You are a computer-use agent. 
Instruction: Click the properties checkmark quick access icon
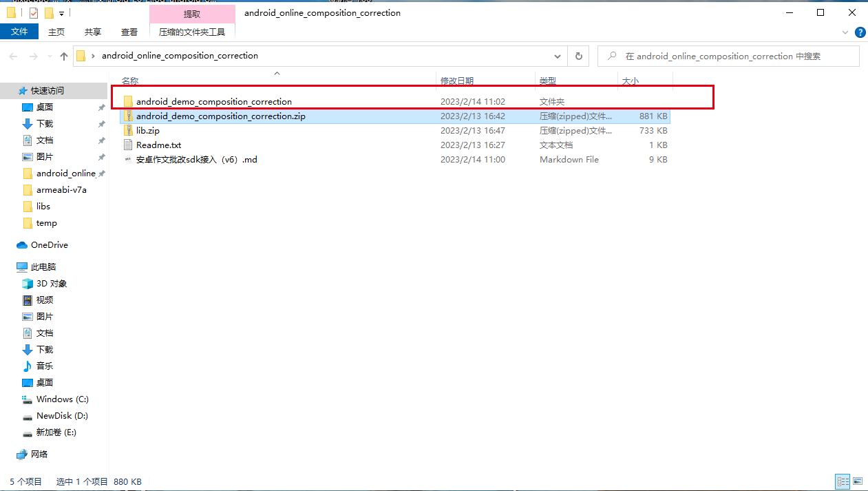tap(33, 13)
